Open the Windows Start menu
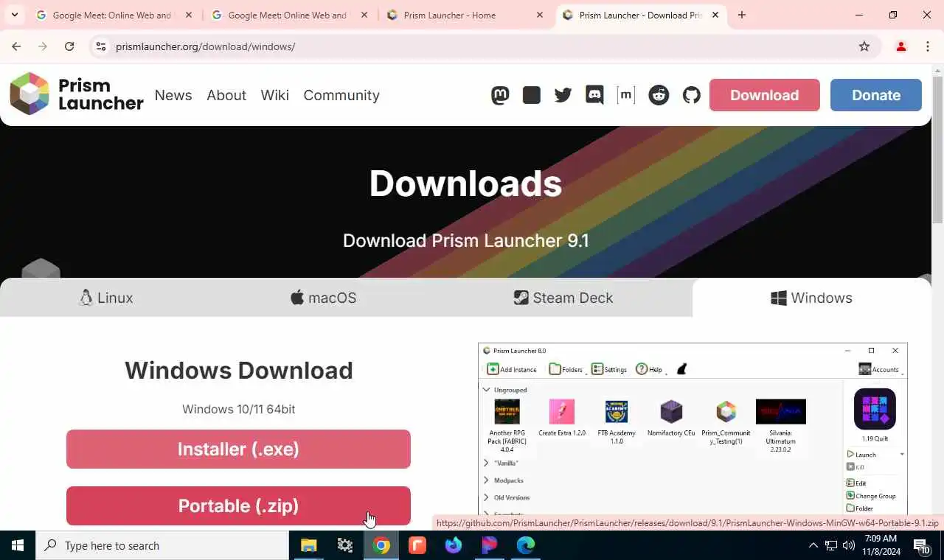This screenshot has height=560, width=944. 18,545
